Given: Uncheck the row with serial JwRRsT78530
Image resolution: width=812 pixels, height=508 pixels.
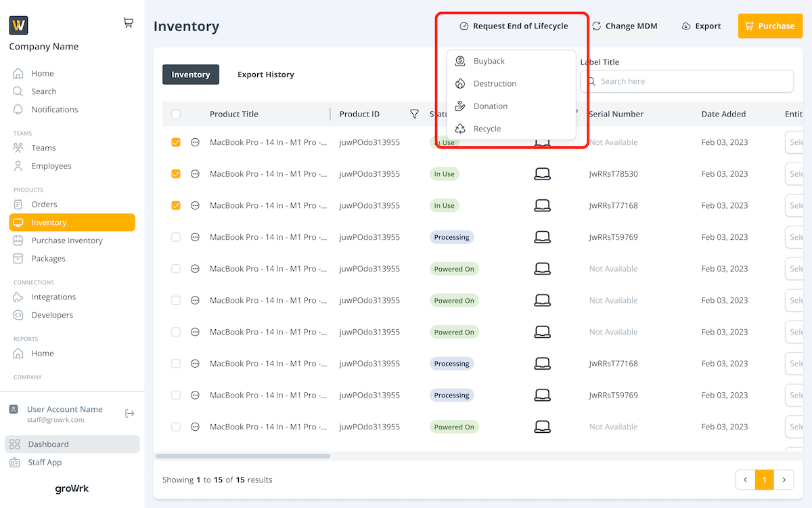Looking at the screenshot, I should click(x=176, y=174).
